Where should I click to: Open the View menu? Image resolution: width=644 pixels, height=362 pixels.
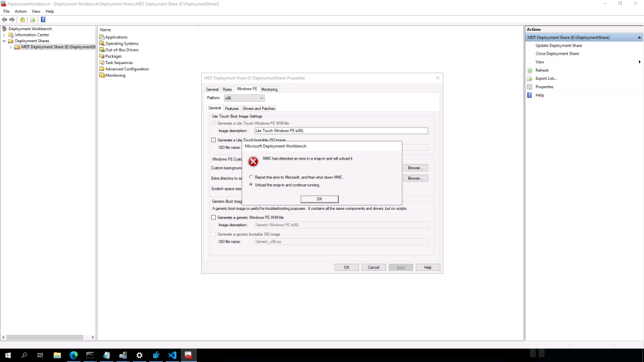[36, 11]
